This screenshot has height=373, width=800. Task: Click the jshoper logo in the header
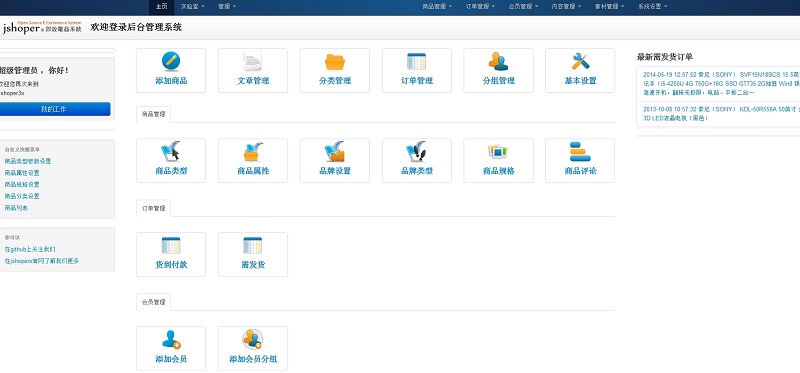[42, 28]
